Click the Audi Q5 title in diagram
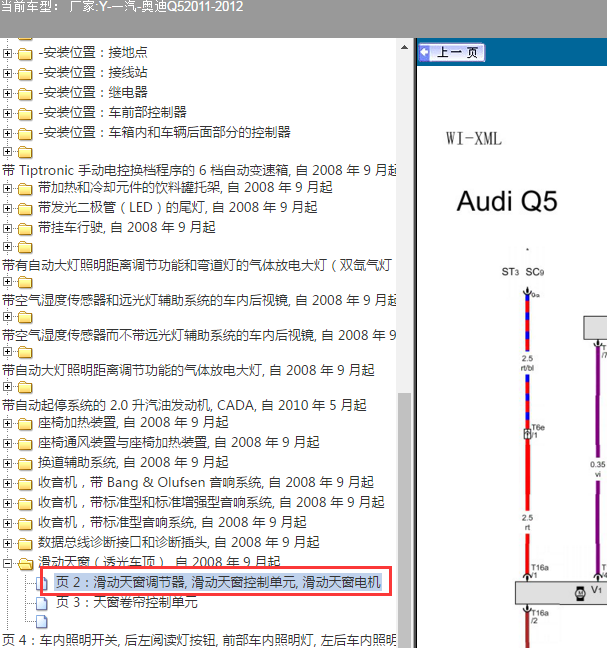This screenshot has width=607, height=648. point(507,202)
